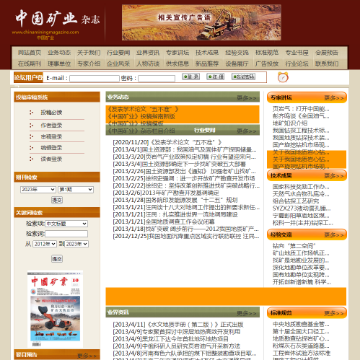Open the [2013/3/4] news item

pyautogui.click(x=179, y=164)
